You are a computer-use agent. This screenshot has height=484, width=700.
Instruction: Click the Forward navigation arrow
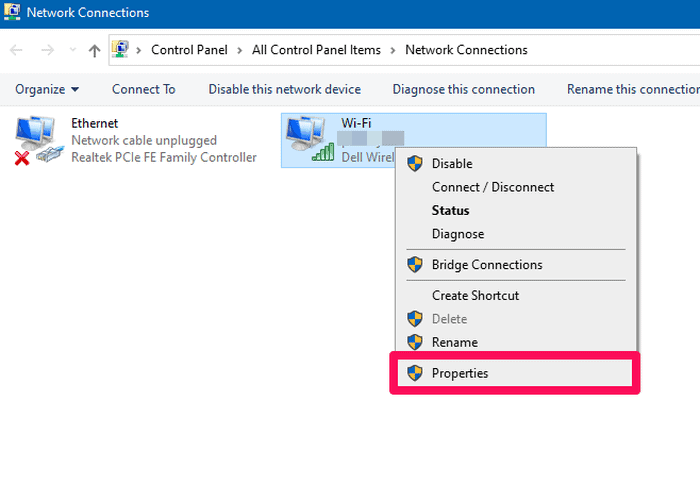[x=47, y=50]
